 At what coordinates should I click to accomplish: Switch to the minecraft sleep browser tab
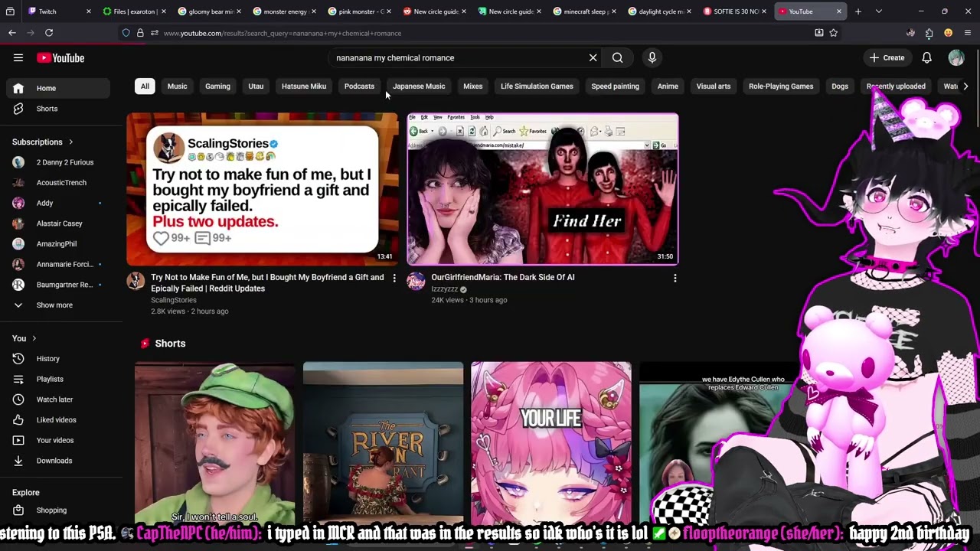pos(583,11)
